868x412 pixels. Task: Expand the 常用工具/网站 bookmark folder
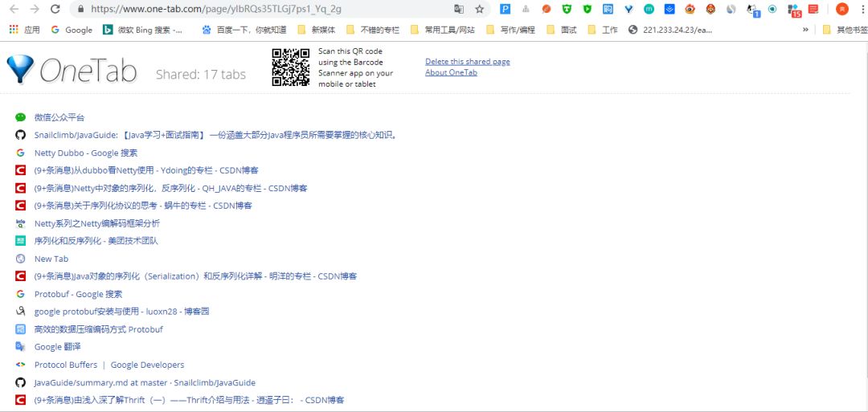pos(442,30)
